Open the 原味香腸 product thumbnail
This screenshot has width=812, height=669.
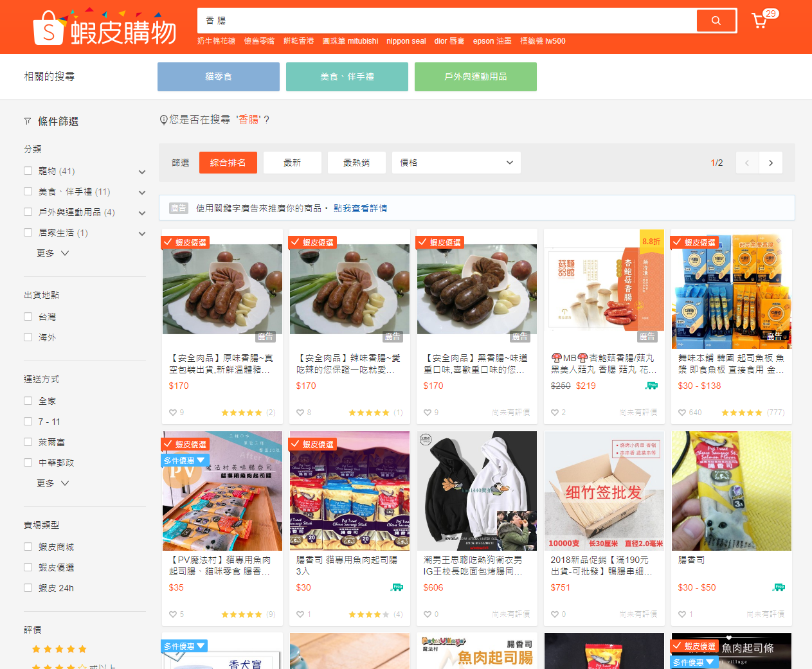click(222, 289)
